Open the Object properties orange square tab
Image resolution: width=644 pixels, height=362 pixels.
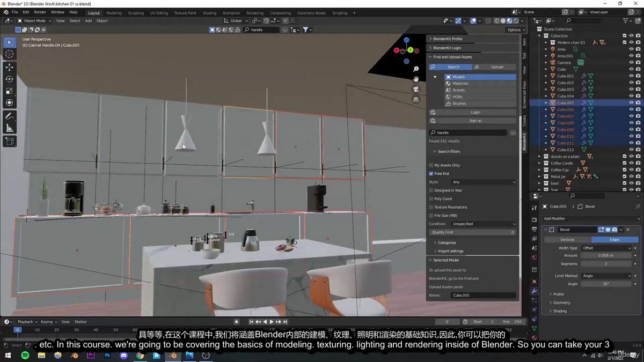pyautogui.click(x=534, y=282)
